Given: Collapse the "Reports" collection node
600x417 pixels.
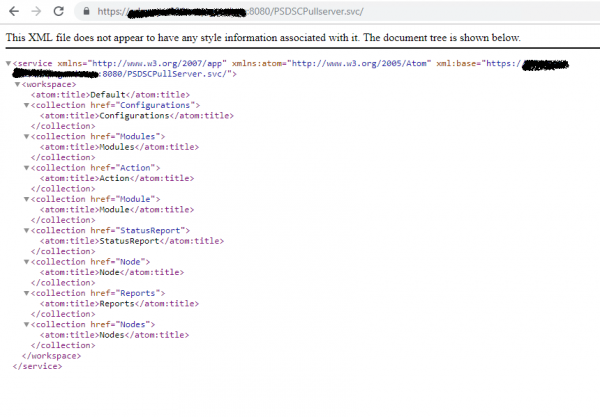Looking at the screenshot, I should coord(28,293).
